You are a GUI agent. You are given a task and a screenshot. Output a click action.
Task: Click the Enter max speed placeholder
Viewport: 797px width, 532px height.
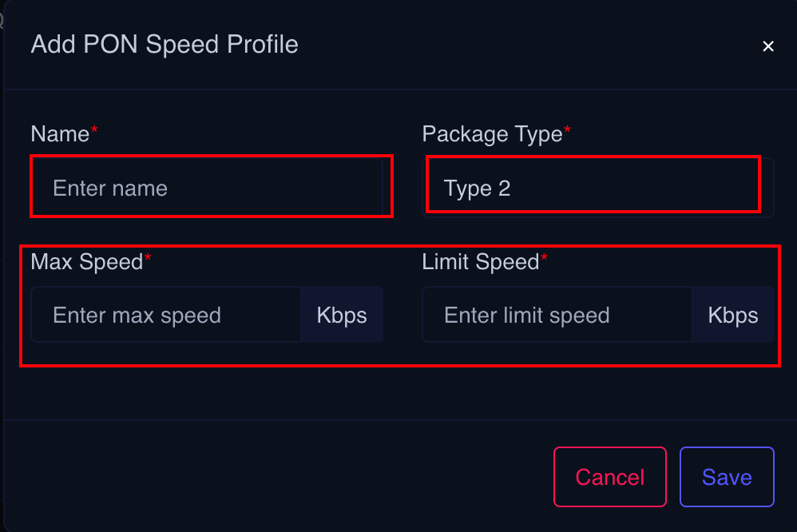(137, 316)
